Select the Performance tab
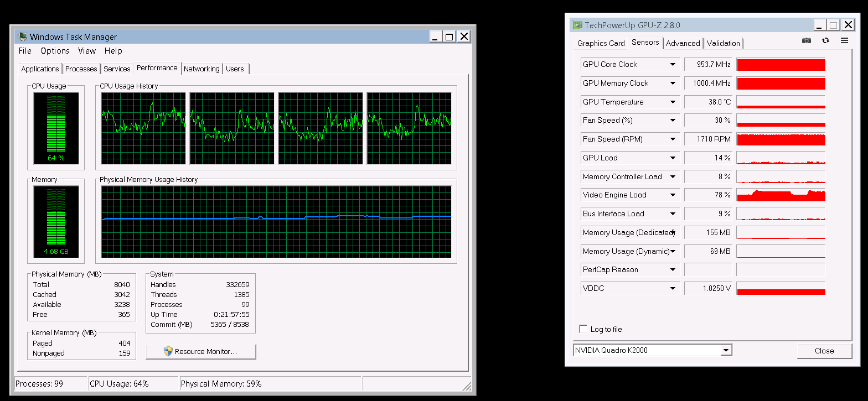Screen dimensions: 868x401 (157, 68)
